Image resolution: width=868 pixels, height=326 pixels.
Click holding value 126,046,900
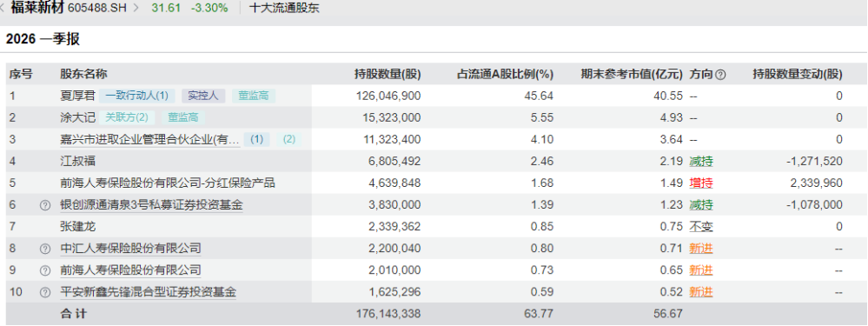point(388,96)
